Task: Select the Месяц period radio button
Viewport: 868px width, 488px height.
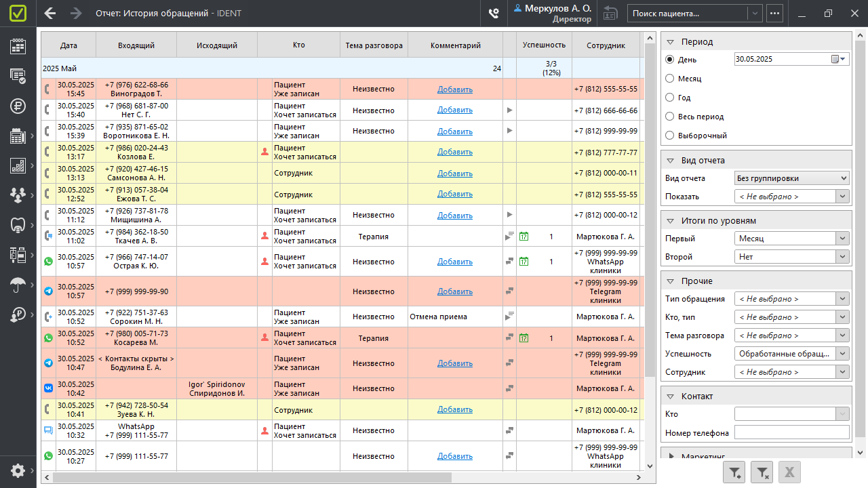Action: pyautogui.click(x=670, y=79)
